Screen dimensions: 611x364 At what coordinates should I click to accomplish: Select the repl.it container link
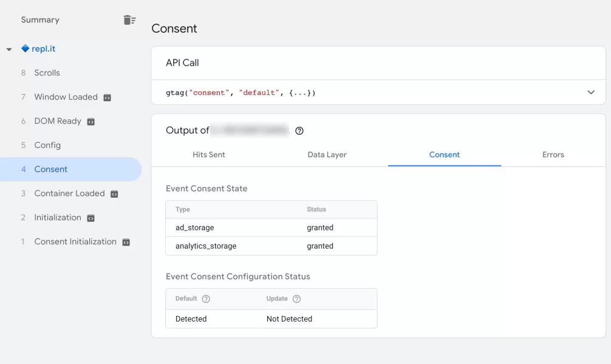[43, 49]
